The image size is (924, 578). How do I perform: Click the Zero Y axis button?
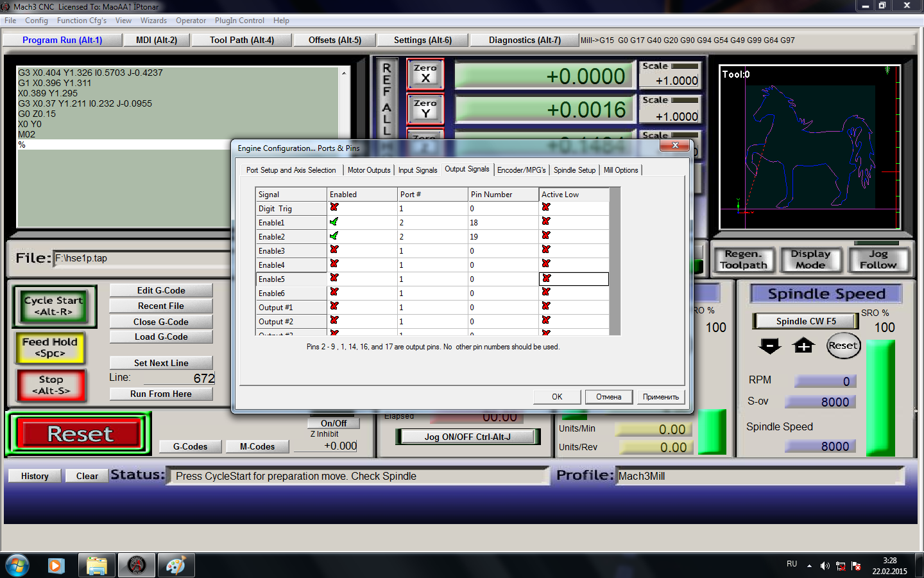tap(425, 109)
